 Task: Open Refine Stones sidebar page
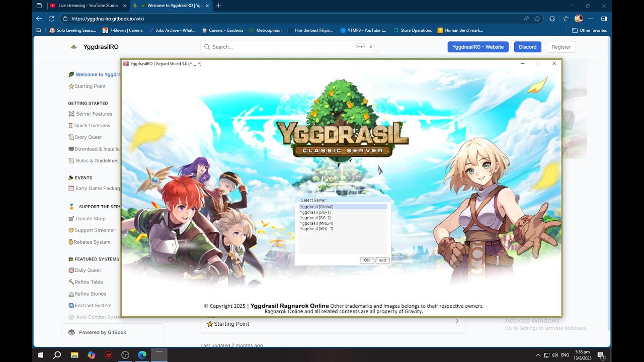(x=87, y=294)
